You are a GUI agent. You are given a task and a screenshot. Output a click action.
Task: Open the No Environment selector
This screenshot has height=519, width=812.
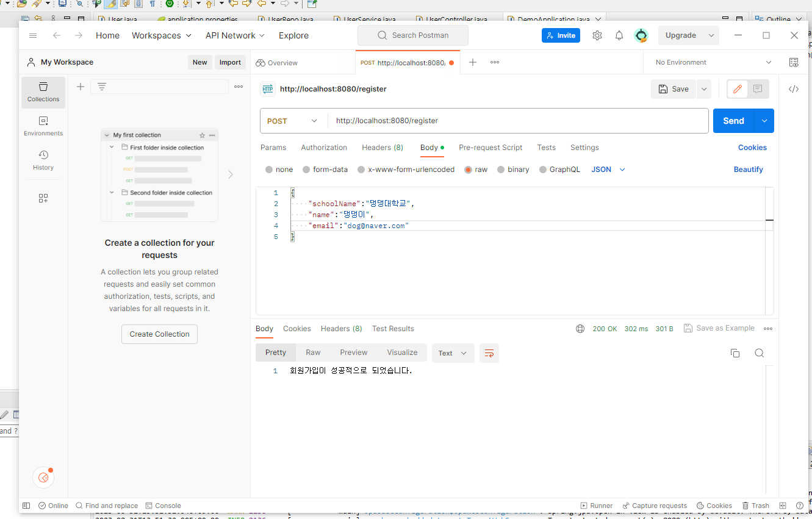713,62
